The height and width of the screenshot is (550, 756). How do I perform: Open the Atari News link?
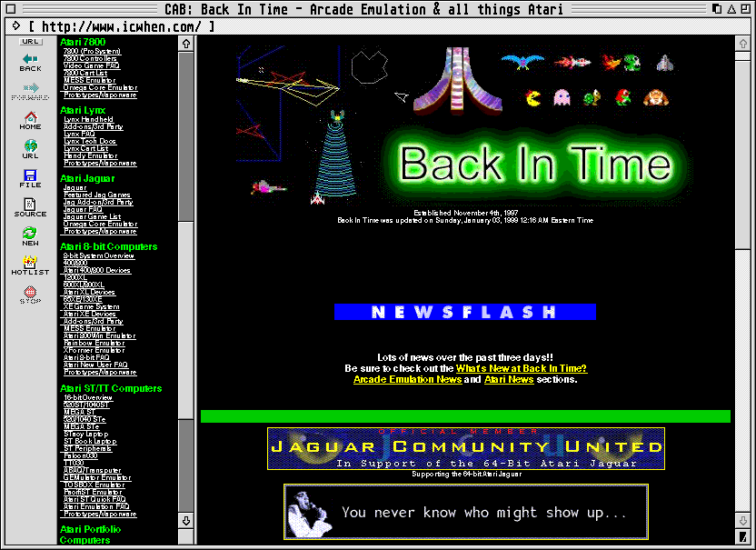(x=509, y=380)
